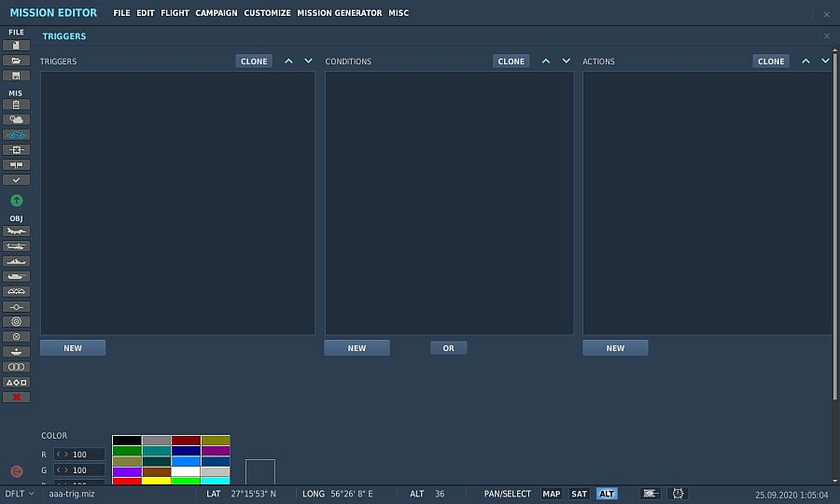Close the TRIGGERS panel
The width and height of the screenshot is (840, 504).
pyautogui.click(x=827, y=35)
